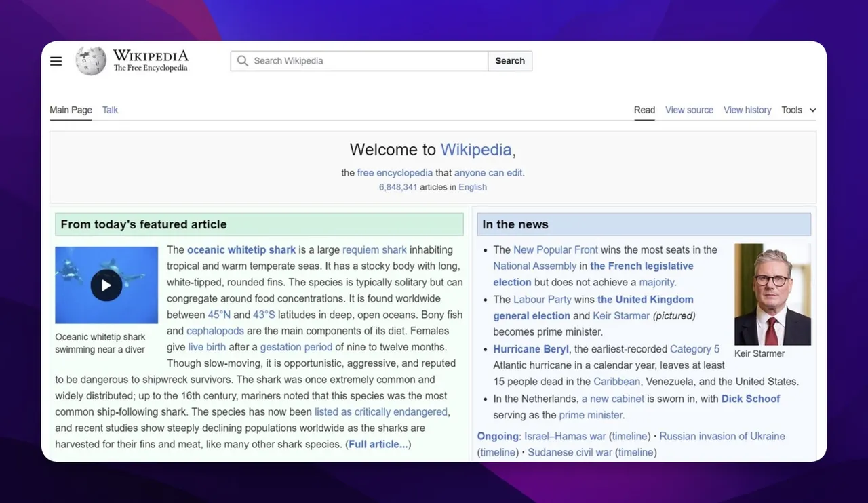This screenshot has width=868, height=503.
Task: Open the Dick Schoof link
Action: click(751, 399)
